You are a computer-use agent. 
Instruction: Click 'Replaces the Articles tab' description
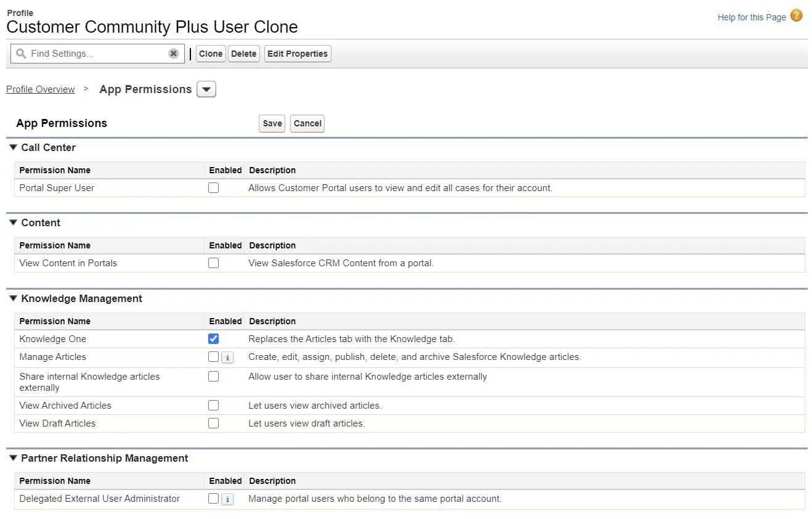coord(351,339)
